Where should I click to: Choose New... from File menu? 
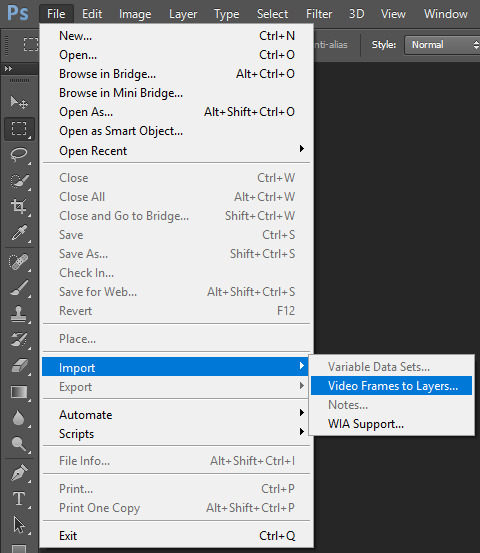click(176, 36)
